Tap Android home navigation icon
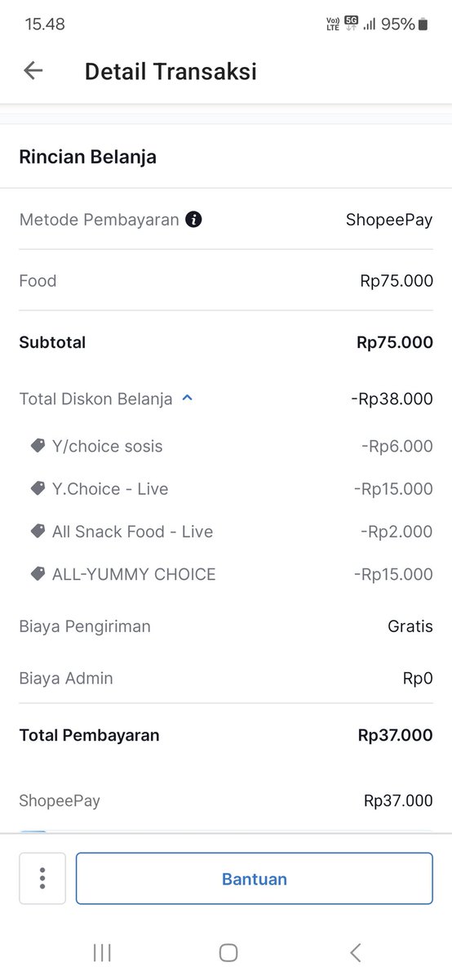 (x=228, y=952)
